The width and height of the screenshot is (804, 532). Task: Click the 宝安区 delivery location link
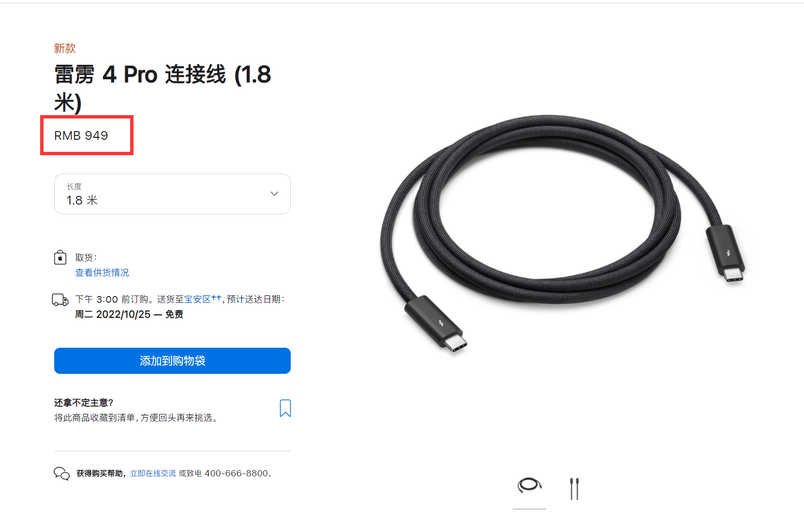click(x=197, y=299)
